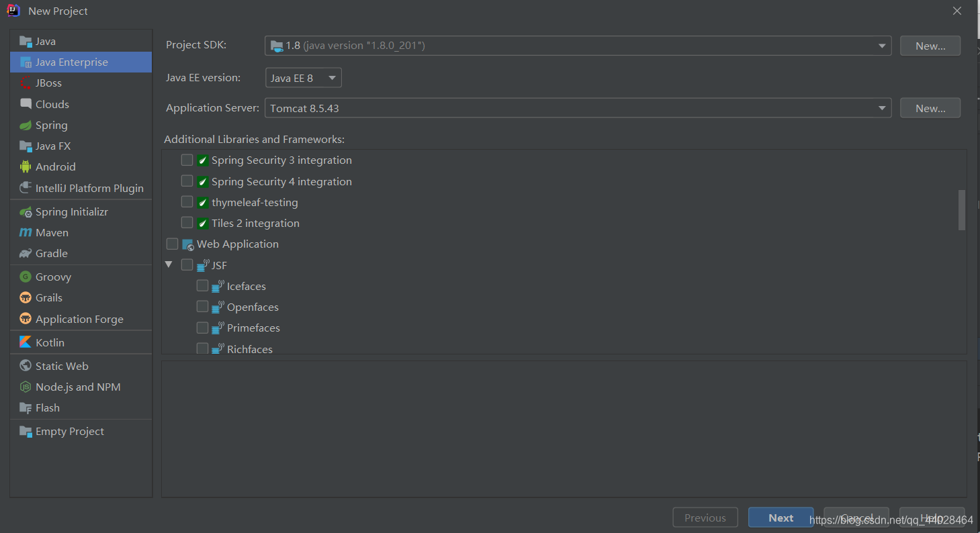Enable the Primefaces checkbox

(202, 328)
